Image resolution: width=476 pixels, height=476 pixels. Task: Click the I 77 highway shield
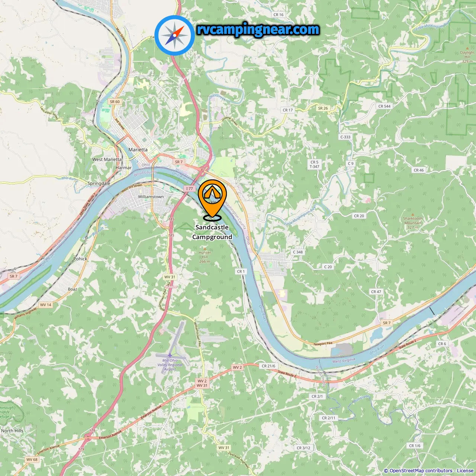pos(190,189)
